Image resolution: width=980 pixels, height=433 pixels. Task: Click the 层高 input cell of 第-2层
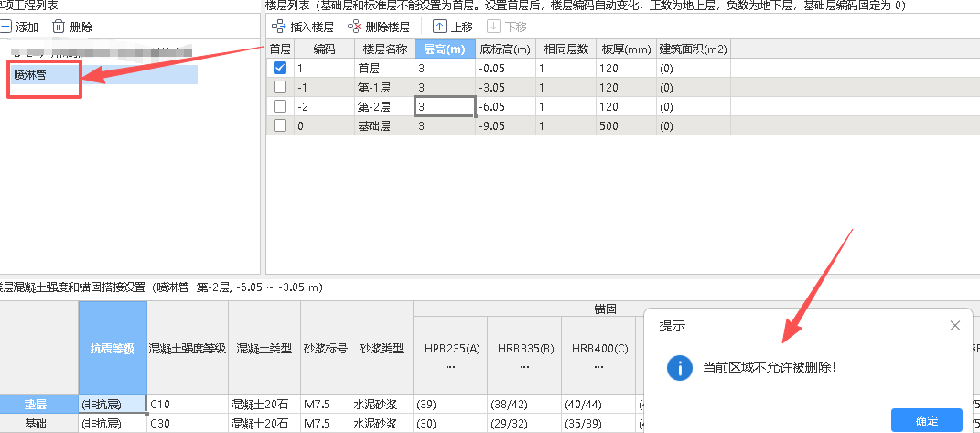pos(445,106)
